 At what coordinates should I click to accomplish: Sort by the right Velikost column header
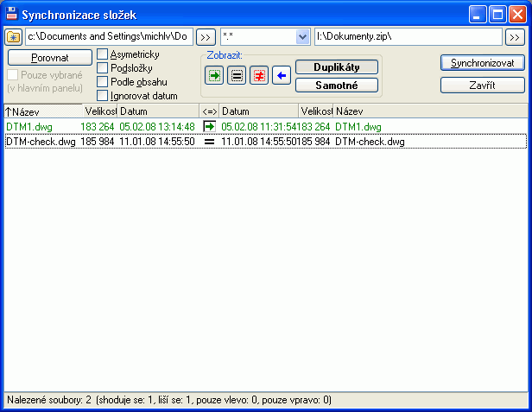(316, 111)
